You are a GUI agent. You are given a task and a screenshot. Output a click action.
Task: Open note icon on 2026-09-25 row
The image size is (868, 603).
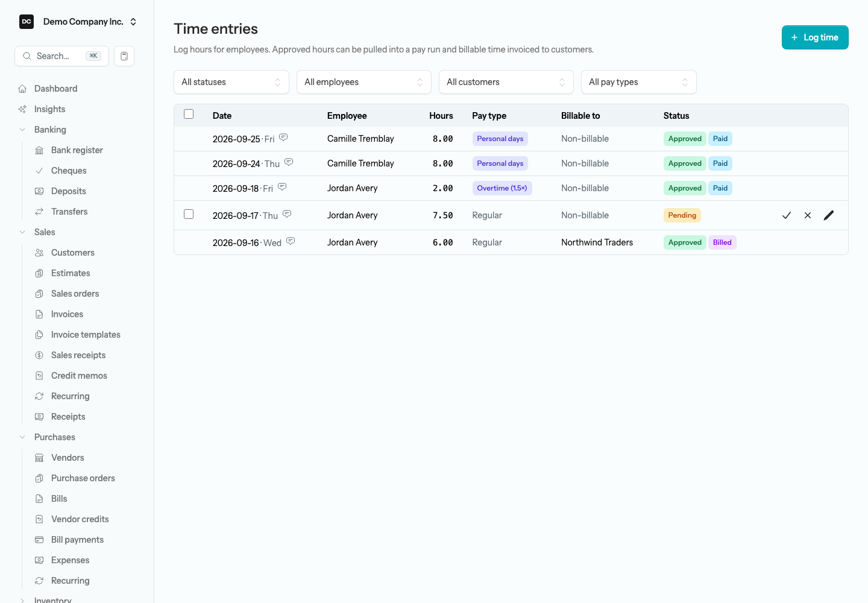tap(283, 137)
